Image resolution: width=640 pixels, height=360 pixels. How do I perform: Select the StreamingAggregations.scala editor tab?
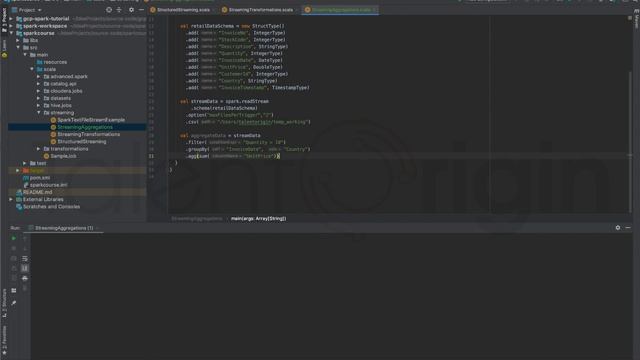341,10
